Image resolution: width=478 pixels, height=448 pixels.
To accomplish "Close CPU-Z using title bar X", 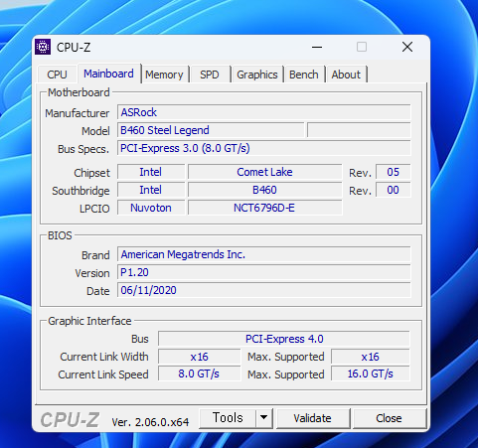I will point(407,47).
